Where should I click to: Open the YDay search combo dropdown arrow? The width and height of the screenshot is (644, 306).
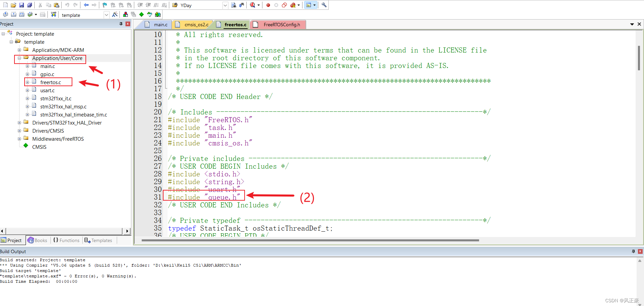click(x=225, y=5)
